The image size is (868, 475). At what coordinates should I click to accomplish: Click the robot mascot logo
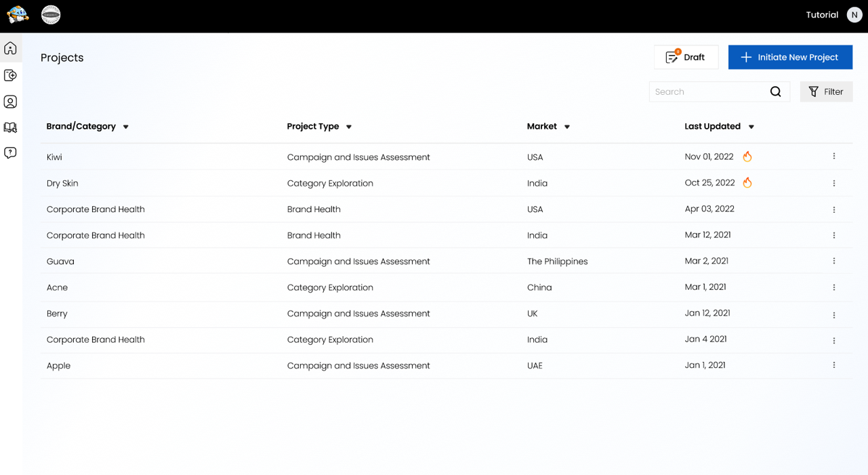click(x=18, y=15)
